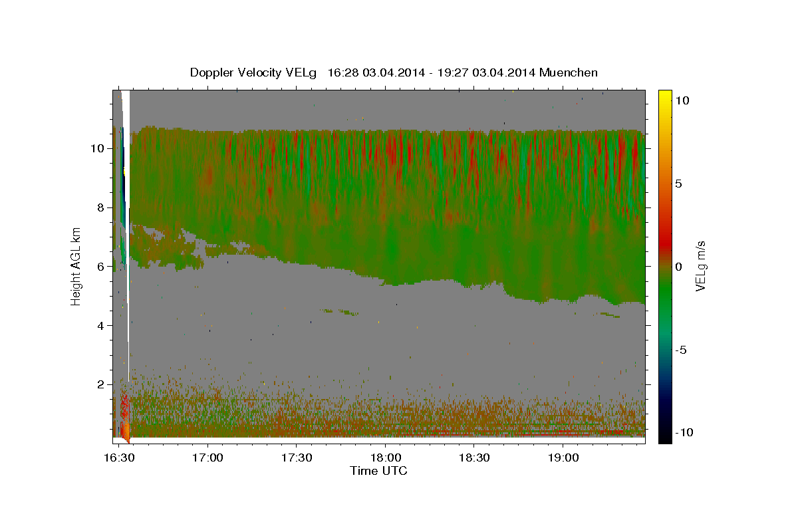Screen dimensions: 798x532
Task: Click the height tick label 2
Action: click(x=102, y=384)
